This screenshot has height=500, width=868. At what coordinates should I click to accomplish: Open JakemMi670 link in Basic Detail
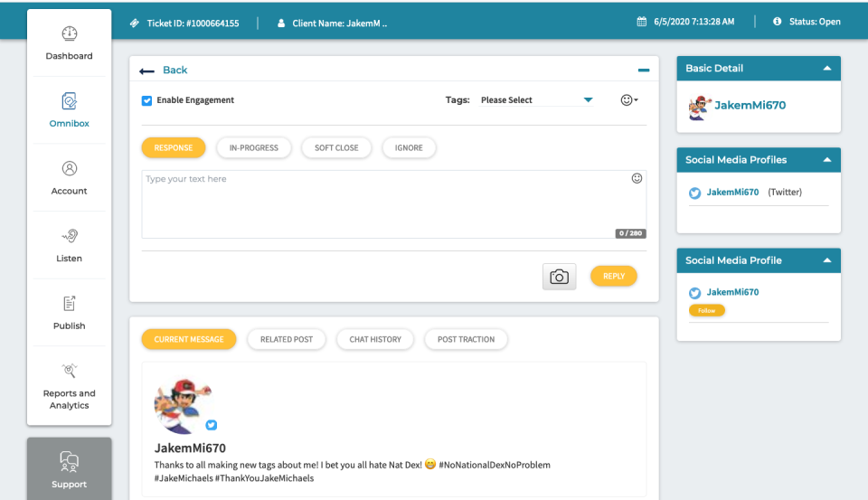[750, 105]
